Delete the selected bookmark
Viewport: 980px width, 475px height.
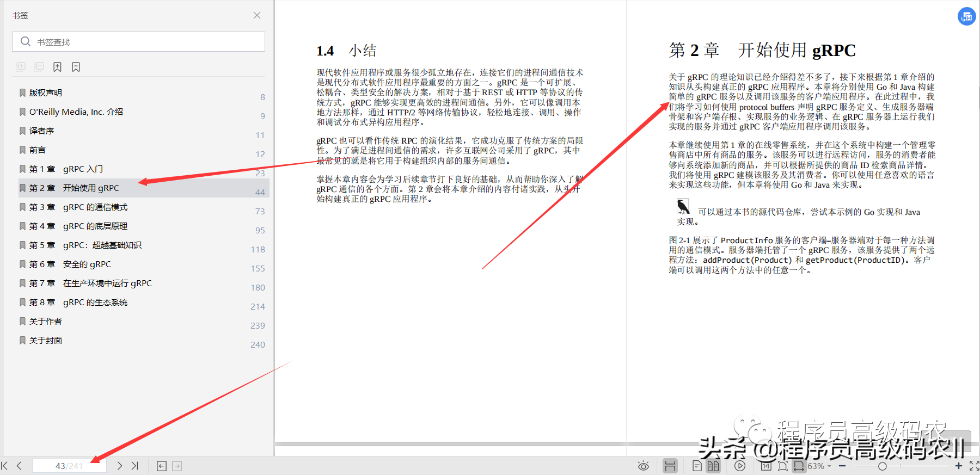coord(76,67)
